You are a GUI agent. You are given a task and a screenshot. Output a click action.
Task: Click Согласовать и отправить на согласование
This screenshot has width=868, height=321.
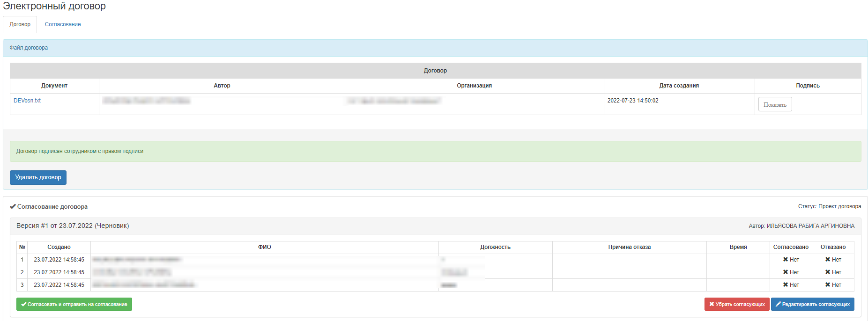click(x=74, y=304)
